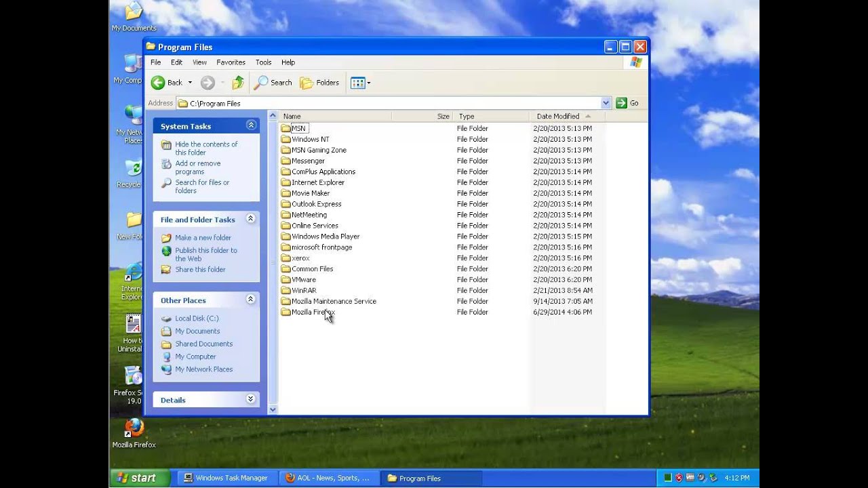The image size is (868, 488).
Task: Open the Views icon in toolbar
Action: pos(357,83)
